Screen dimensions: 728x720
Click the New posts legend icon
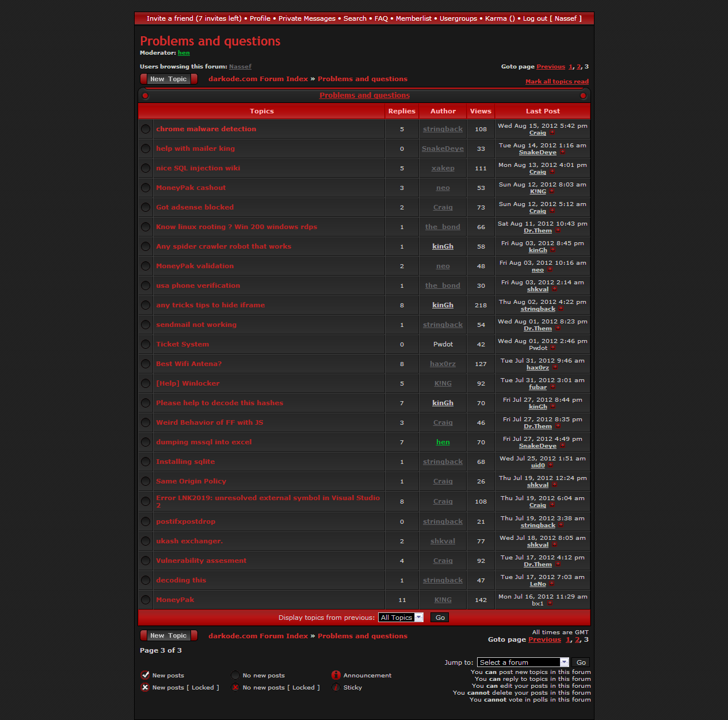click(145, 675)
